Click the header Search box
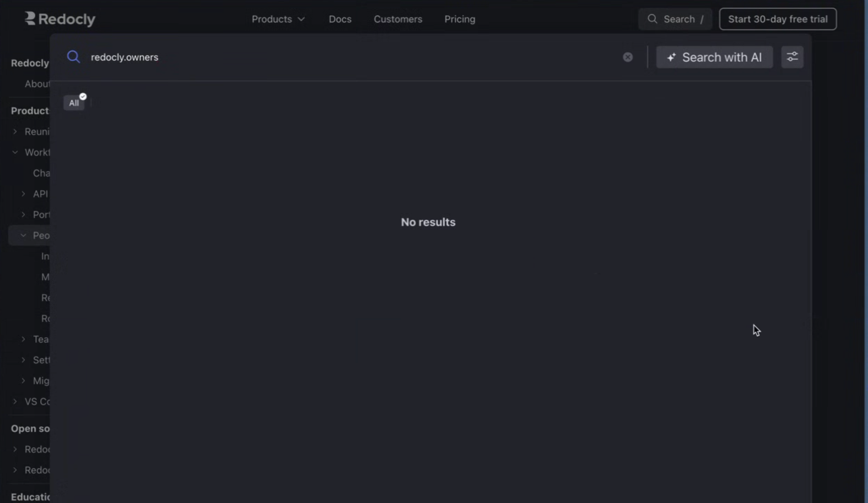This screenshot has width=868, height=503. click(x=675, y=19)
